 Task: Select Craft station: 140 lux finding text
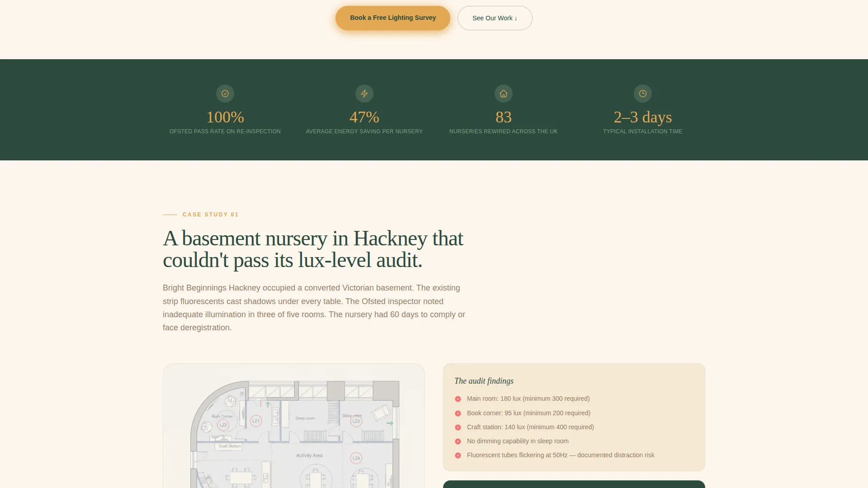[530, 427]
